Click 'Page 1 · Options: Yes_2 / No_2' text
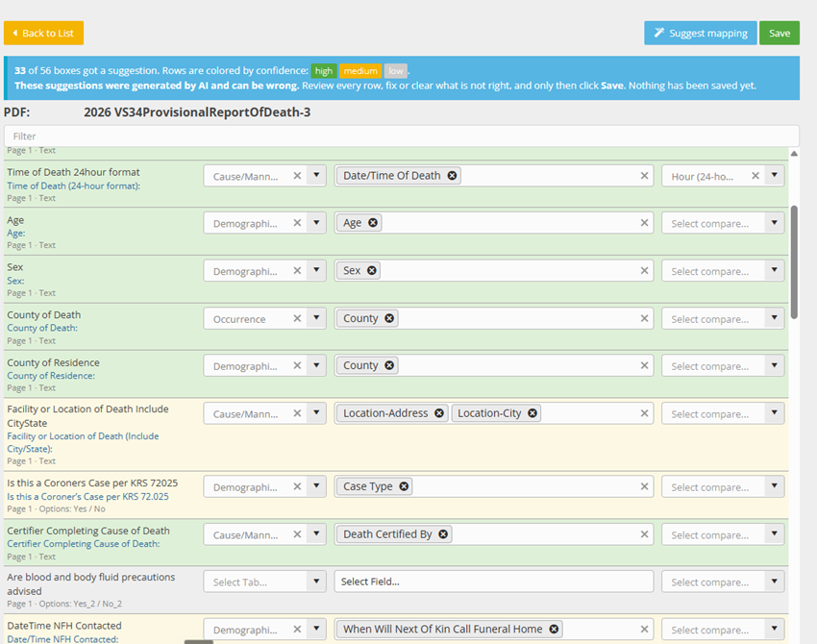817x644 pixels. (64, 604)
